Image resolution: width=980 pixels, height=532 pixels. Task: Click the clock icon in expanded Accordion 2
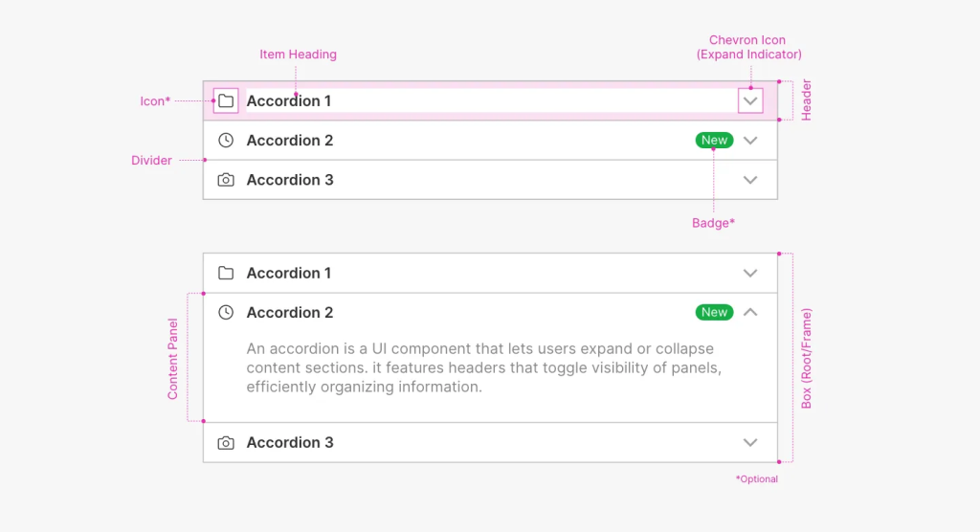[x=226, y=312]
